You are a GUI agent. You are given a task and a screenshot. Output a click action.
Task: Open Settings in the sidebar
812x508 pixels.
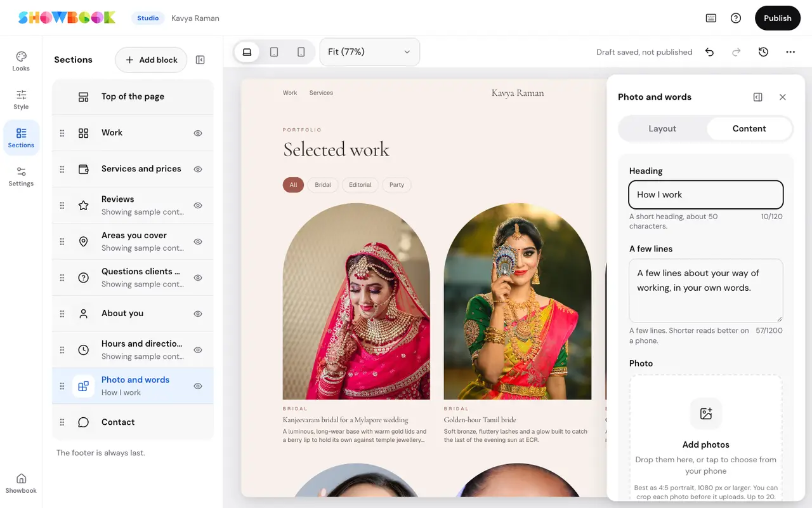coord(21,177)
